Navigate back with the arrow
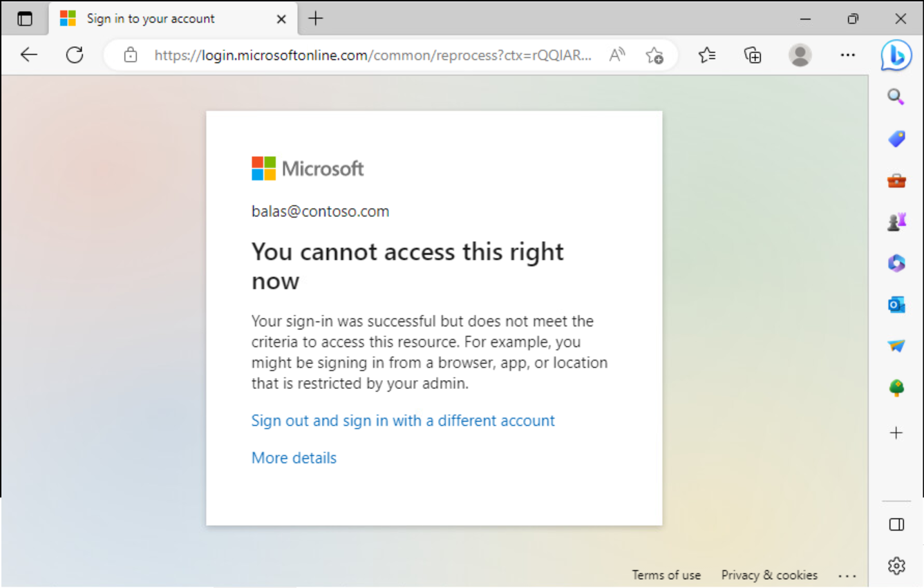The height and width of the screenshot is (588, 924). 28,55
